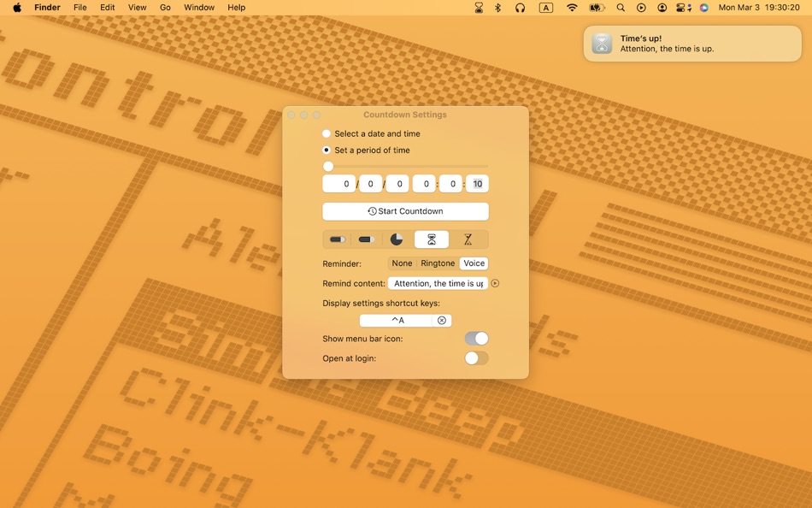Open the Edit menu
The width and height of the screenshot is (812, 508).
[x=108, y=8]
